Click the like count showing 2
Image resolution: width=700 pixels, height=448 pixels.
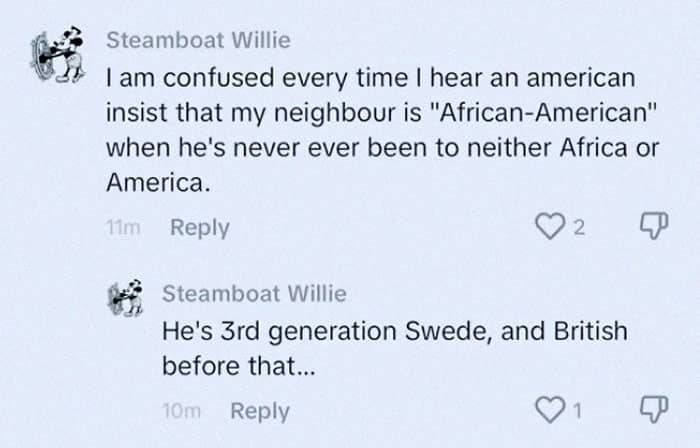click(580, 227)
